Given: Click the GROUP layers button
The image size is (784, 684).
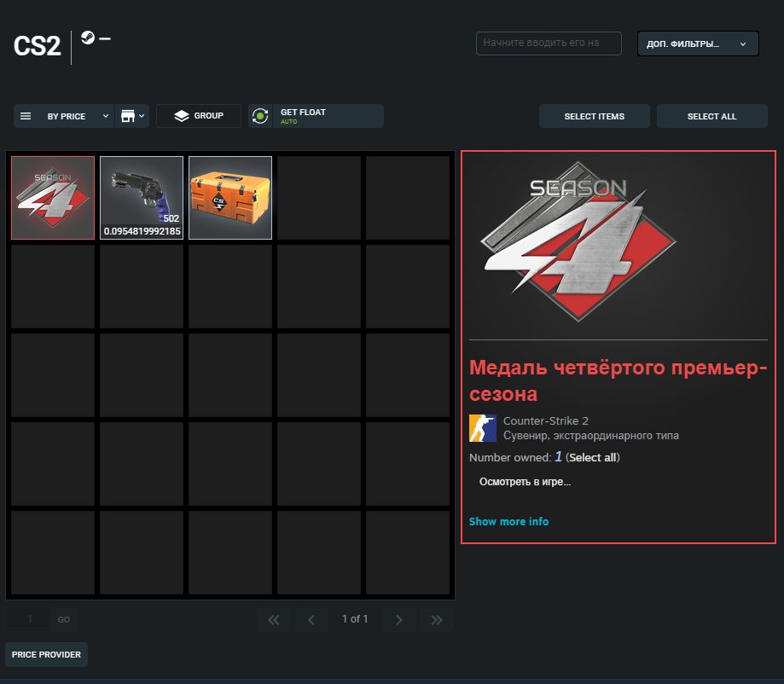Looking at the screenshot, I should (x=199, y=116).
